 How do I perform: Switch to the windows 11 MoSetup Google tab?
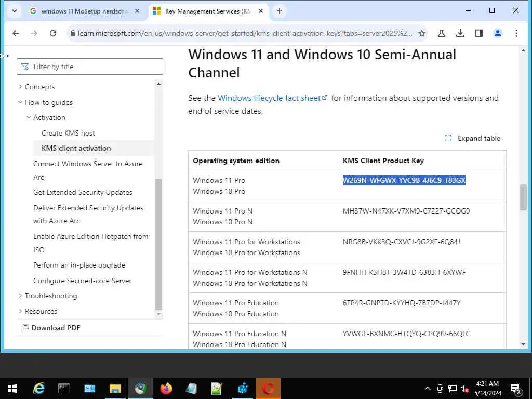[84, 11]
